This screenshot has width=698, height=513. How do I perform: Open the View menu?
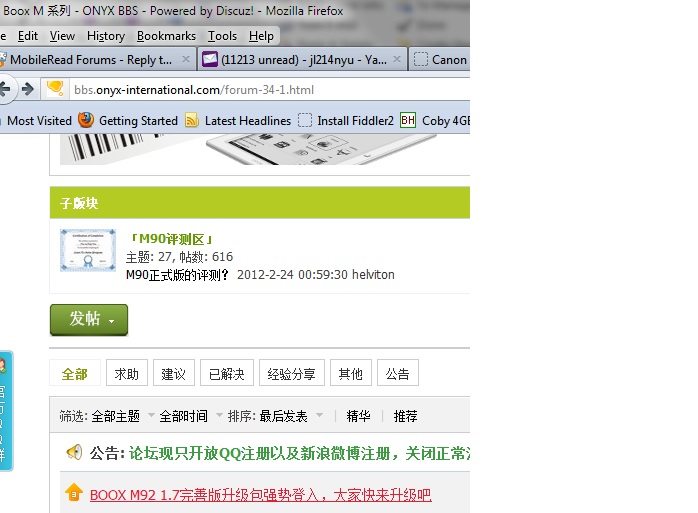pyautogui.click(x=62, y=36)
